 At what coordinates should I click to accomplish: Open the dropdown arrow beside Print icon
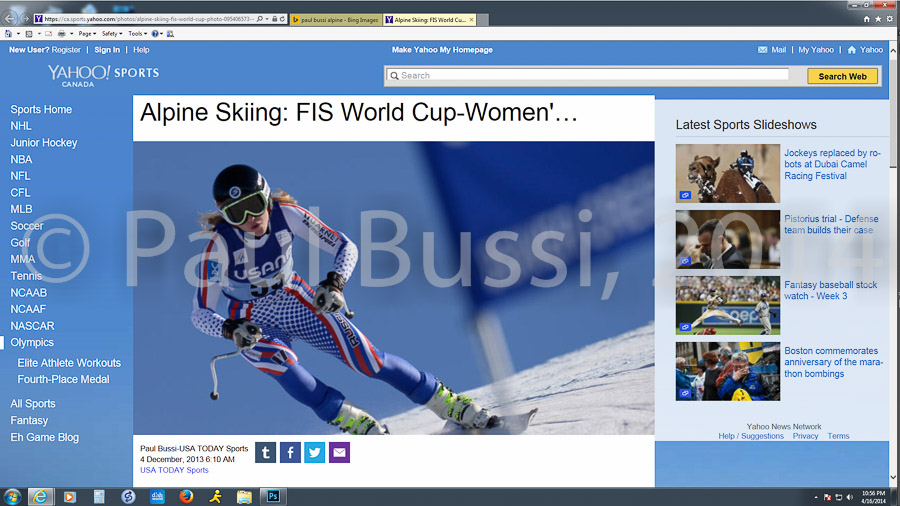coord(72,34)
